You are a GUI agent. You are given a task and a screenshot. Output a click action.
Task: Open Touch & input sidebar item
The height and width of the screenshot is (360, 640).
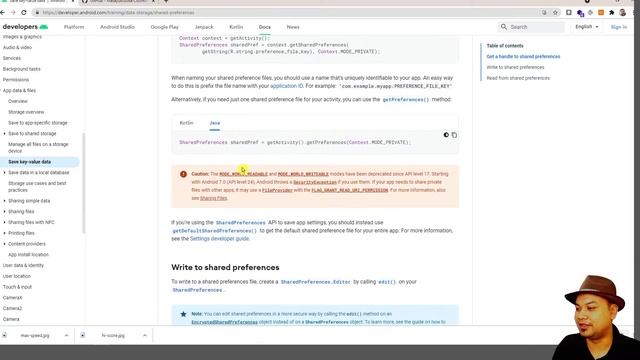tap(17, 287)
